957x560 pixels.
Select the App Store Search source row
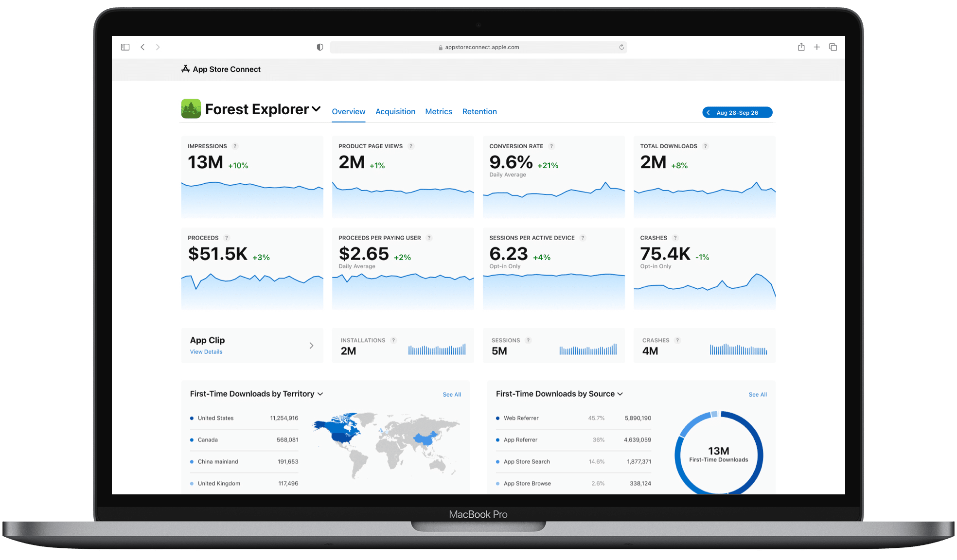(574, 462)
